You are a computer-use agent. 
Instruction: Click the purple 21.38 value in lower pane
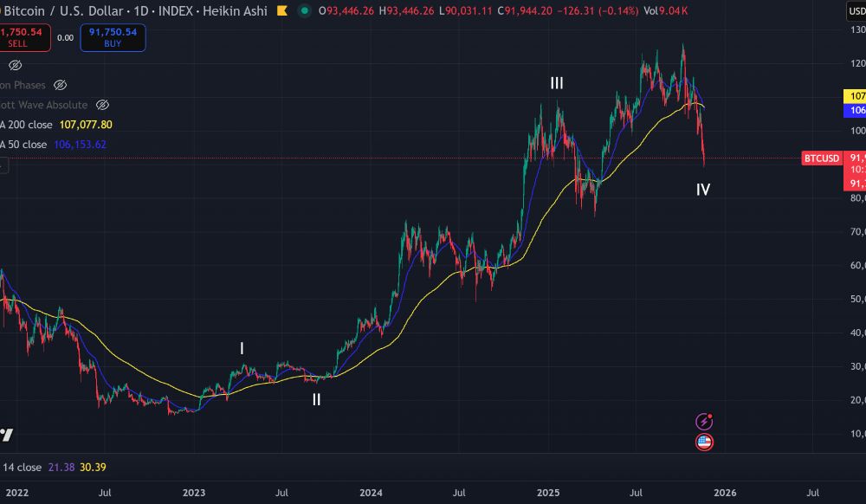point(61,468)
